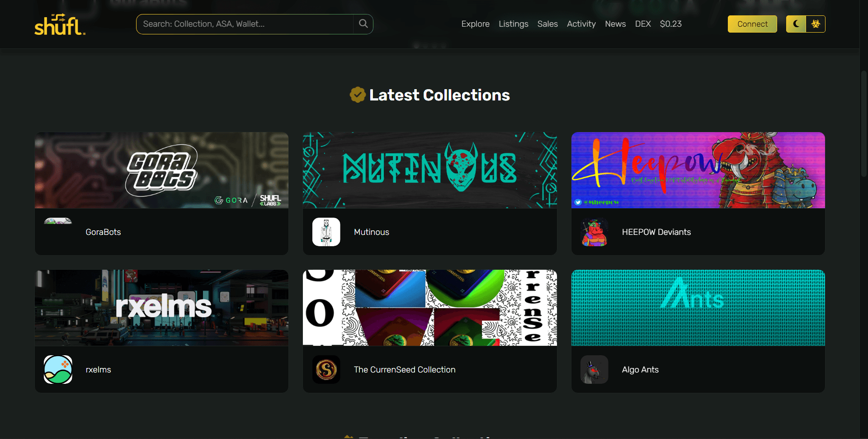The width and height of the screenshot is (868, 439).
Task: Open The CurrenSeed Collection name
Action: [x=404, y=370]
